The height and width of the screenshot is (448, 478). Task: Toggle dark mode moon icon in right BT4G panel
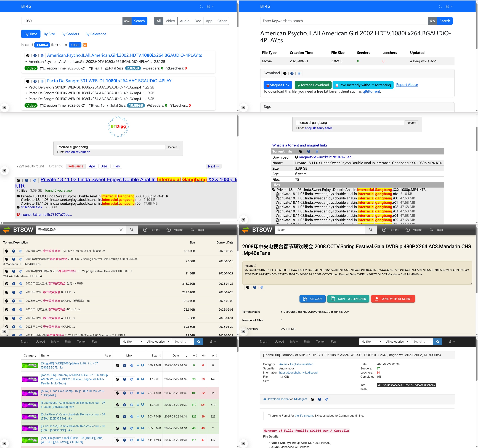tap(440, 7)
